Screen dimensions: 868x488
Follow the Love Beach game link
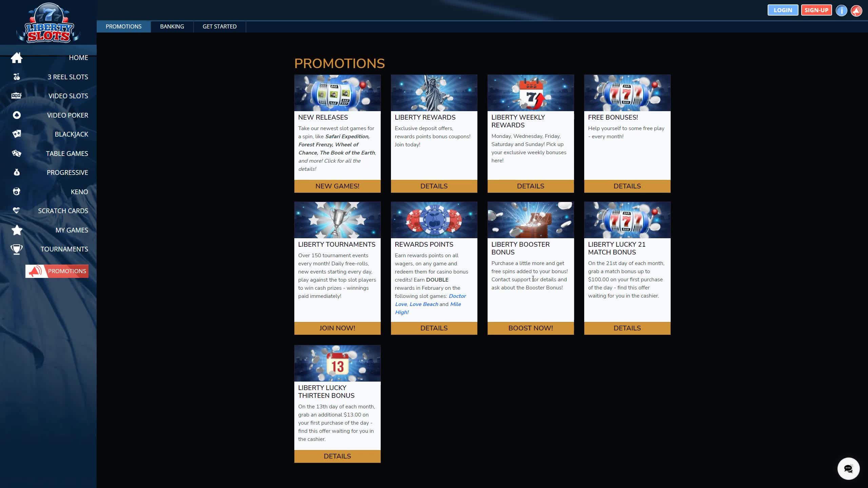tap(423, 304)
